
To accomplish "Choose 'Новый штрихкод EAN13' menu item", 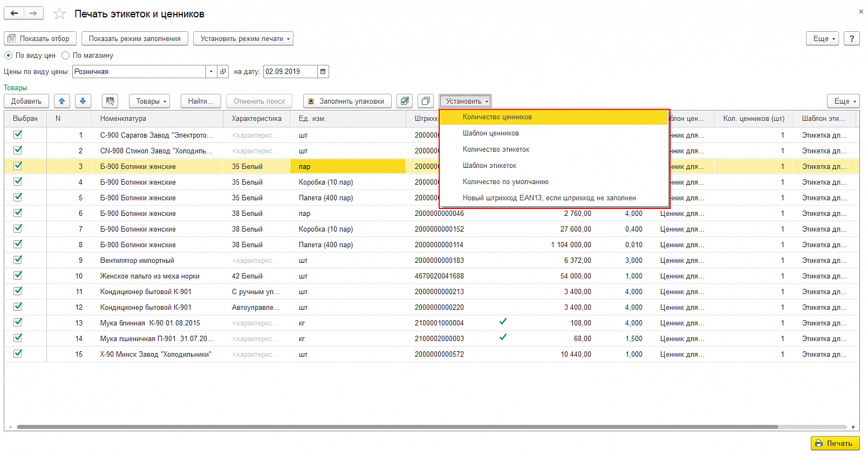I will click(554, 198).
